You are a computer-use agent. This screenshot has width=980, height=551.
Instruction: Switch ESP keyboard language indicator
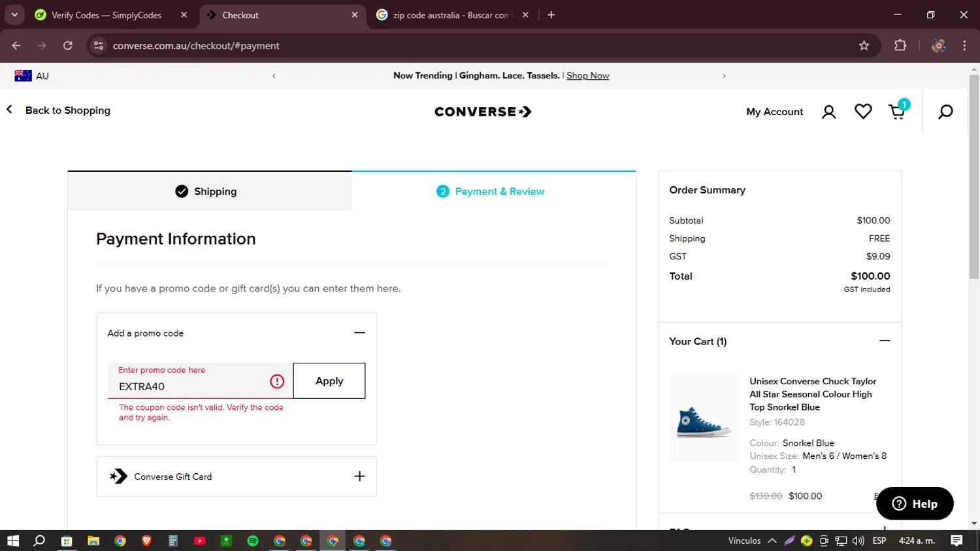879,541
